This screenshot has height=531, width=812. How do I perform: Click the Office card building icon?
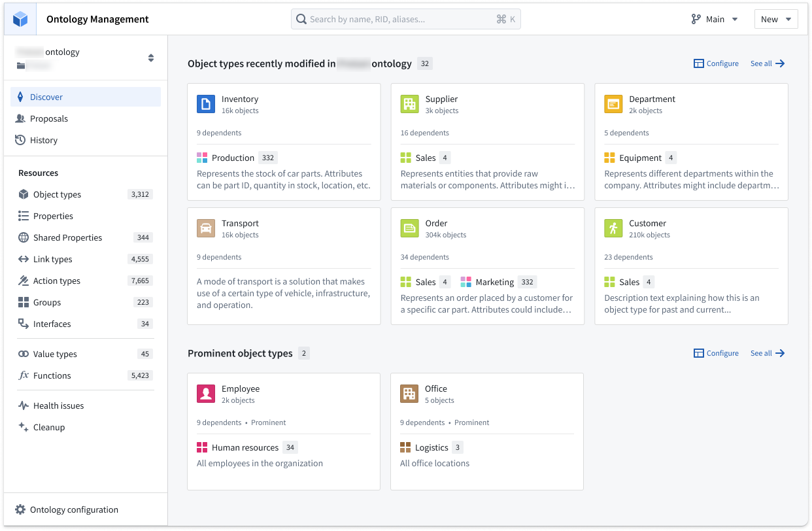pyautogui.click(x=409, y=394)
